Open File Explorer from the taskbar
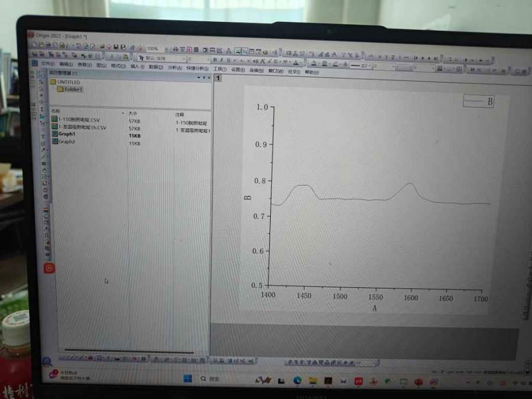Image resolution: width=532 pixels, height=399 pixels. pyautogui.click(x=313, y=381)
